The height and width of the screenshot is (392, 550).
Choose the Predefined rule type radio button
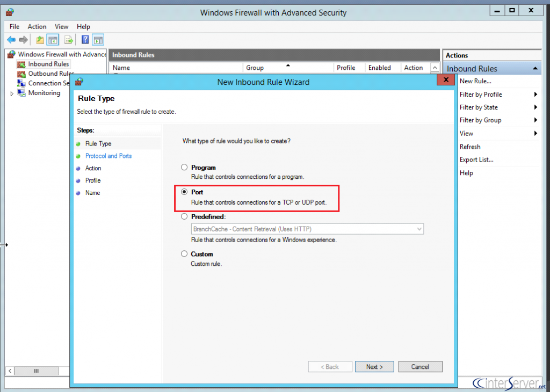point(184,216)
